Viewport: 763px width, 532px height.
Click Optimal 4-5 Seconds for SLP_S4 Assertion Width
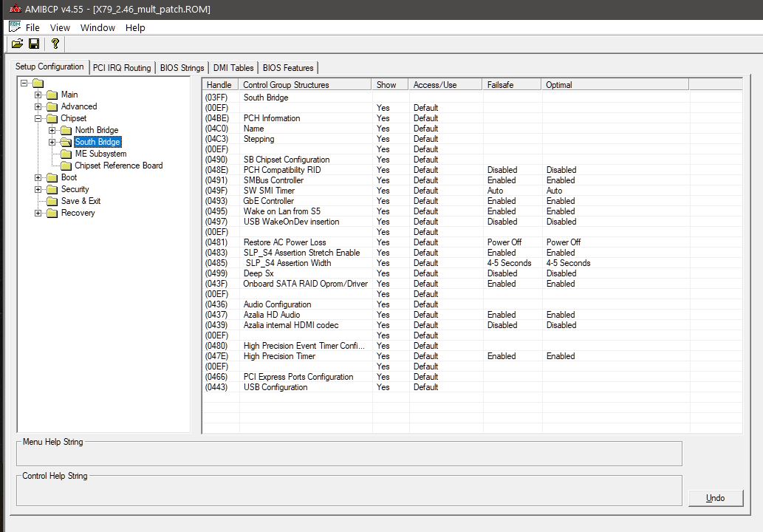tap(568, 263)
